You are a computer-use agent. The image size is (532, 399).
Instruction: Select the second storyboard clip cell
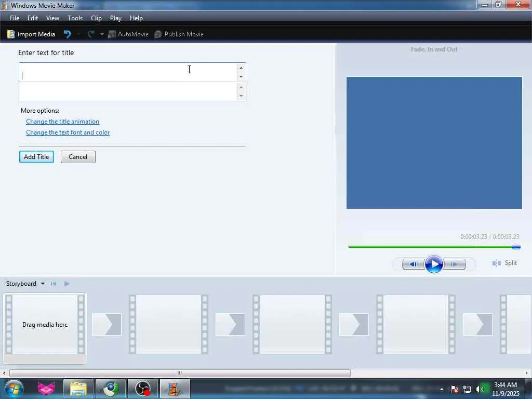[x=168, y=325]
